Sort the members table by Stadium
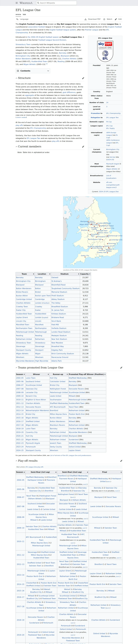The height and width of the screenshot is (644, 138). pyautogui.click(x=65, y=274)
